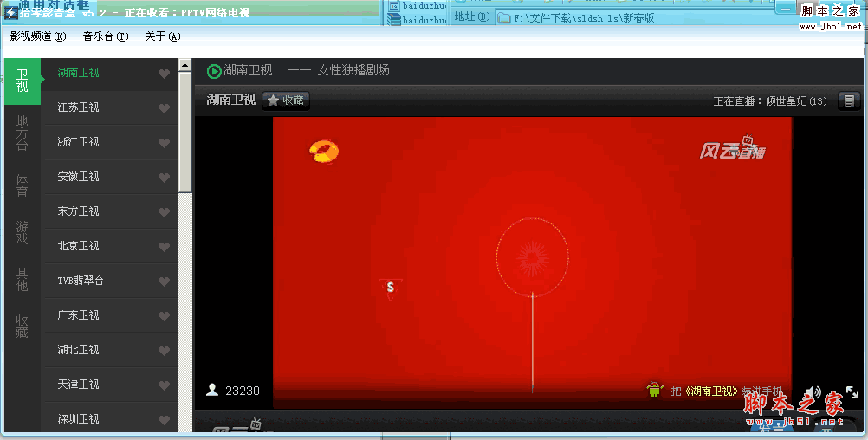The height and width of the screenshot is (440, 868).
Task: Favorite 江苏卫视 with its heart icon
Action: [x=164, y=108]
